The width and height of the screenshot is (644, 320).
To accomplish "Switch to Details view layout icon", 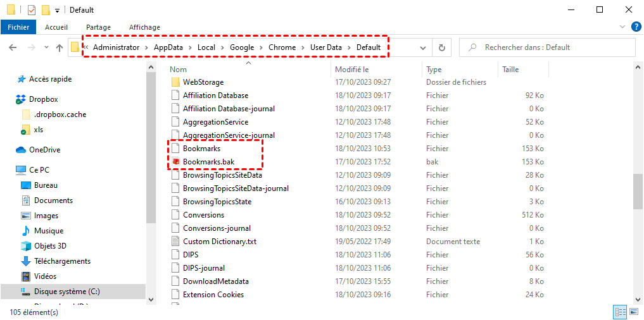I will point(619,311).
